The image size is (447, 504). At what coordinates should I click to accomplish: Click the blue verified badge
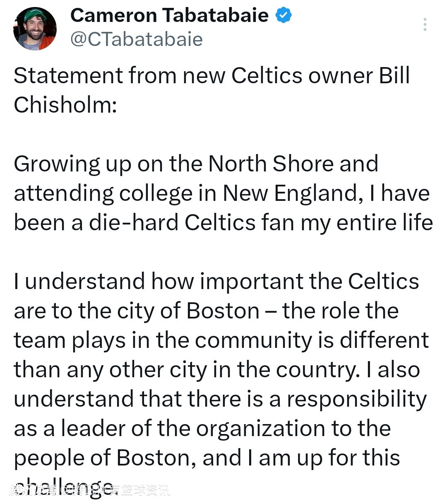pos(284,15)
